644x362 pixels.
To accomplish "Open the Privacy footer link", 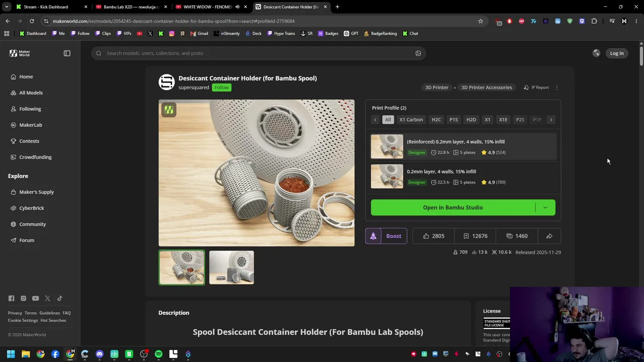I will click(15, 313).
